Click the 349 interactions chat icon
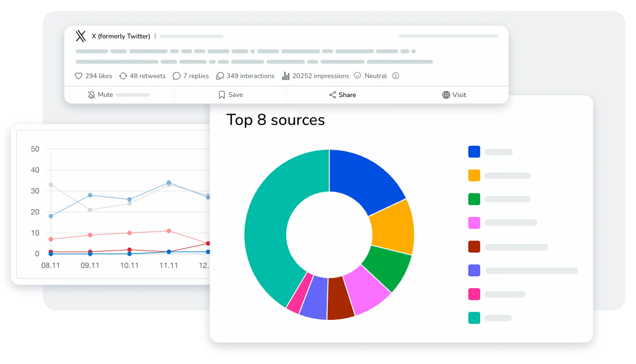 pyautogui.click(x=220, y=76)
